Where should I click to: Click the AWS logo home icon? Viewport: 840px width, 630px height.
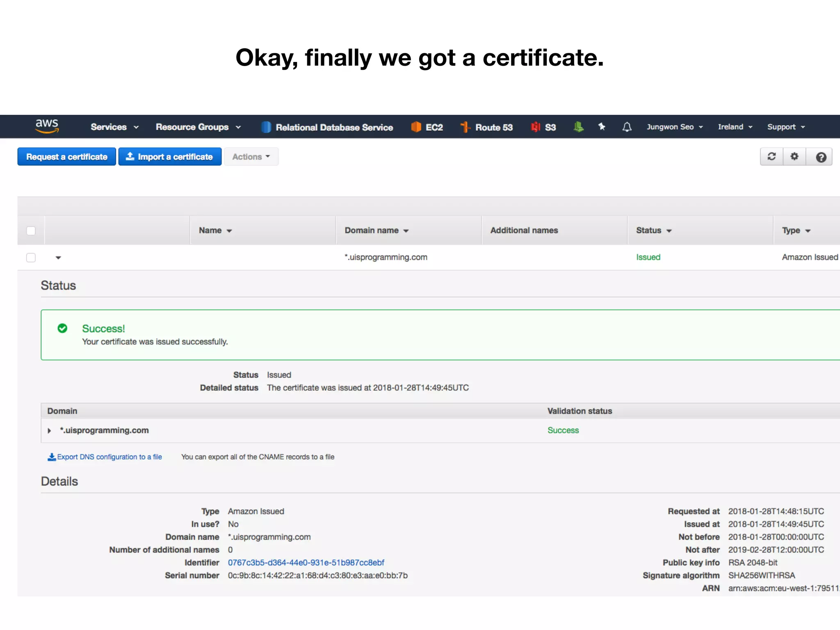(x=47, y=126)
